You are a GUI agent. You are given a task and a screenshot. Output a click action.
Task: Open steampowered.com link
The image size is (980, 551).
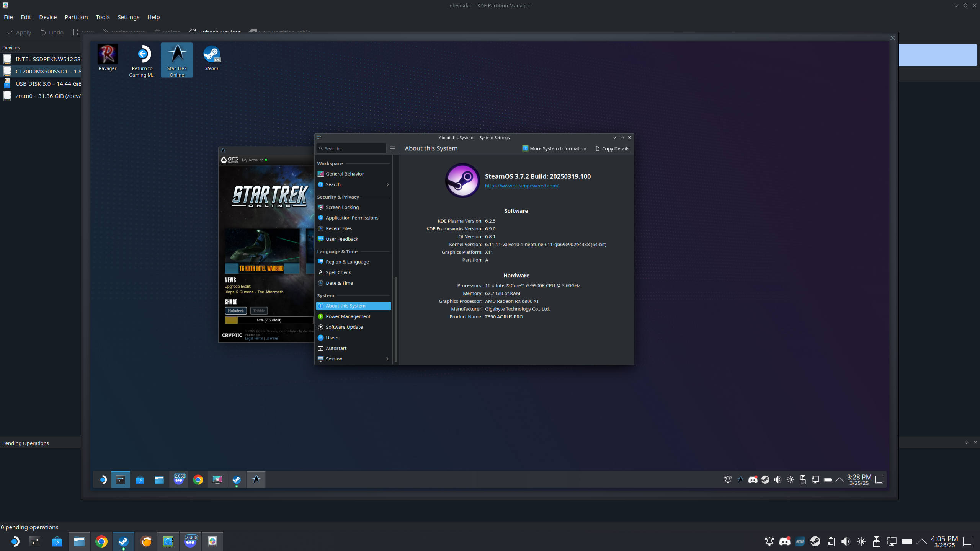[521, 186]
